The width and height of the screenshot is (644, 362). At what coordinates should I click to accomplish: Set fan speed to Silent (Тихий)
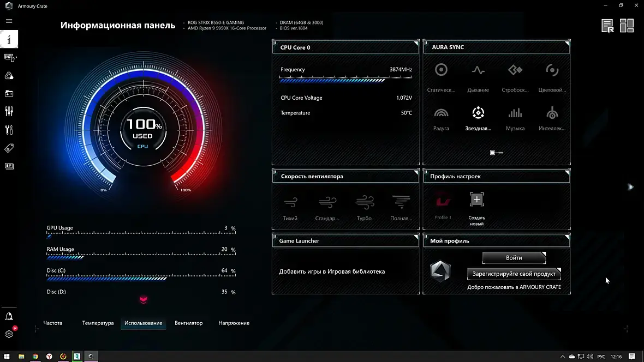coord(290,202)
